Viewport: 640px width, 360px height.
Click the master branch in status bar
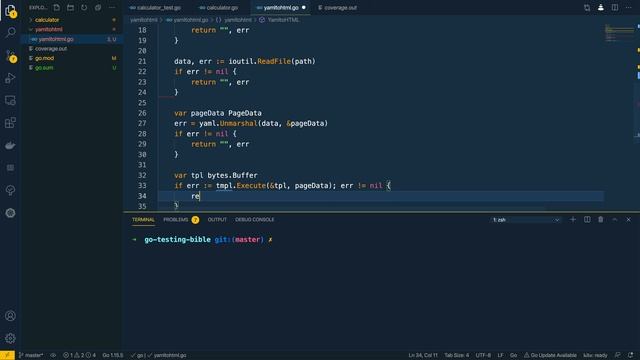click(x=31, y=355)
